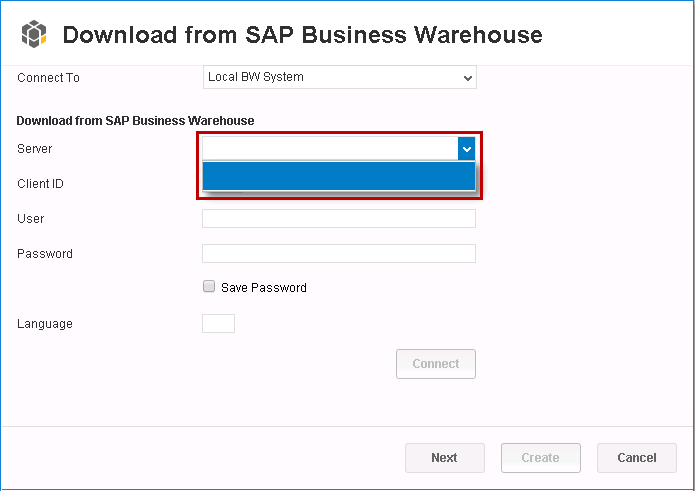
Task: Click the Client ID label
Action: (40, 184)
